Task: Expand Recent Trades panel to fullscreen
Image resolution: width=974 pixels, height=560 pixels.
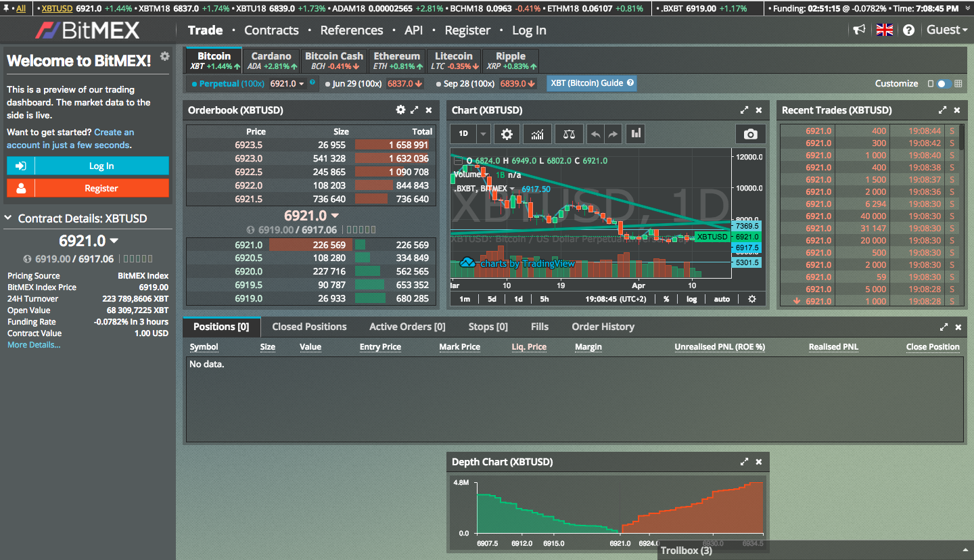Action: (x=942, y=110)
